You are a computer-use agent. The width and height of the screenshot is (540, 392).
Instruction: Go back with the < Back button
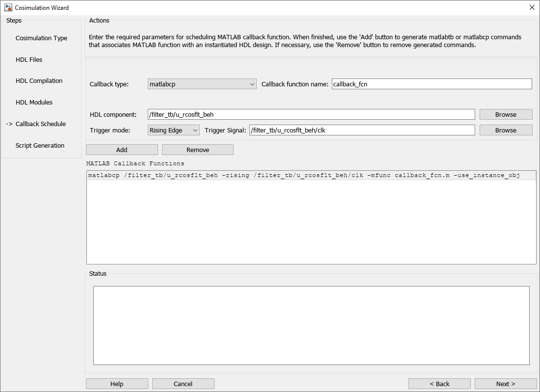[439, 384]
